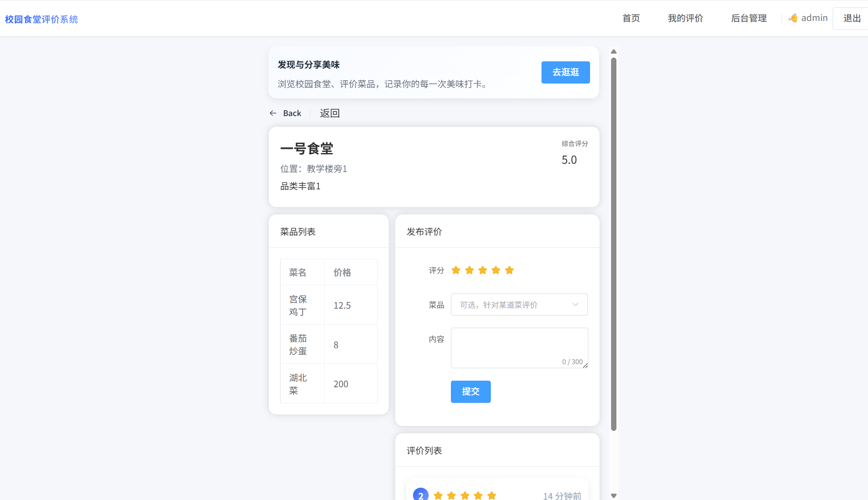Screen dimensions: 868x500
Task: Open 后台管理 in the top navigation
Action: coord(749,18)
